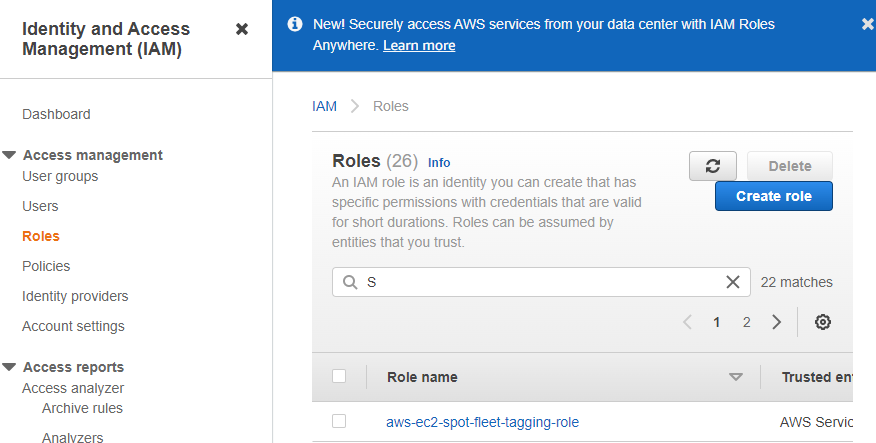876x443 pixels.
Task: Refresh the roles list
Action: click(712, 166)
